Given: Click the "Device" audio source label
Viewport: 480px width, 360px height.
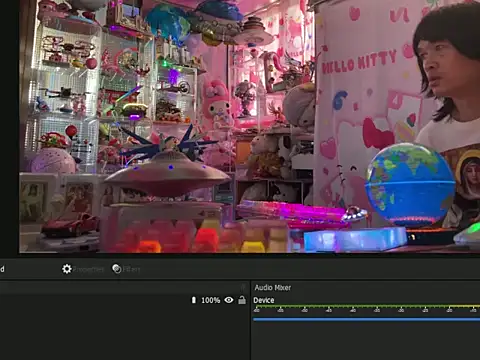Looking at the screenshot, I should point(264,300).
